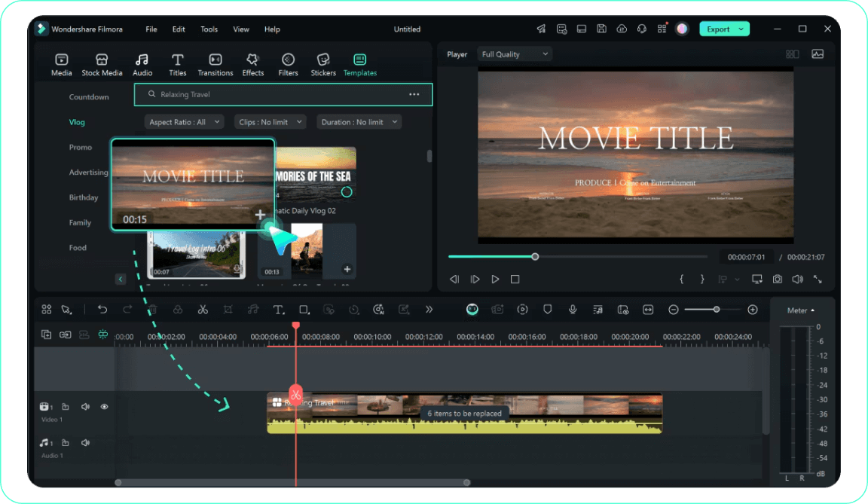The image size is (868, 504).
Task: Open the Help menu
Action: [272, 29]
